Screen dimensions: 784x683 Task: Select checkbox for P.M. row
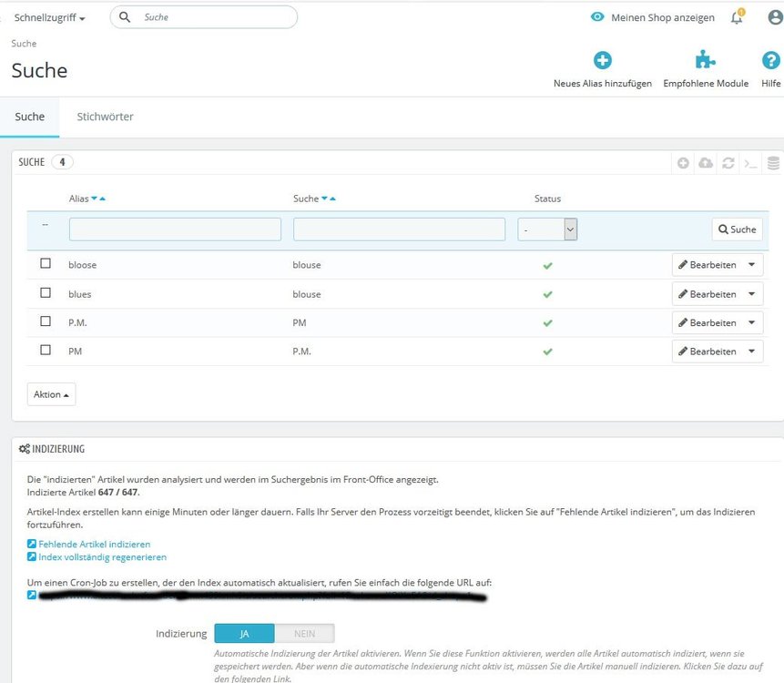tap(46, 321)
